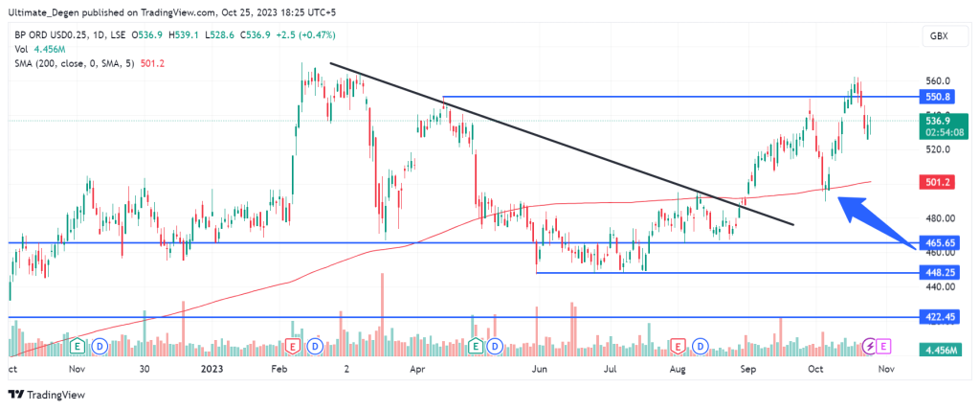The image size is (980, 409).
Task: Open the red earnings marker near Feb
Action: (292, 345)
